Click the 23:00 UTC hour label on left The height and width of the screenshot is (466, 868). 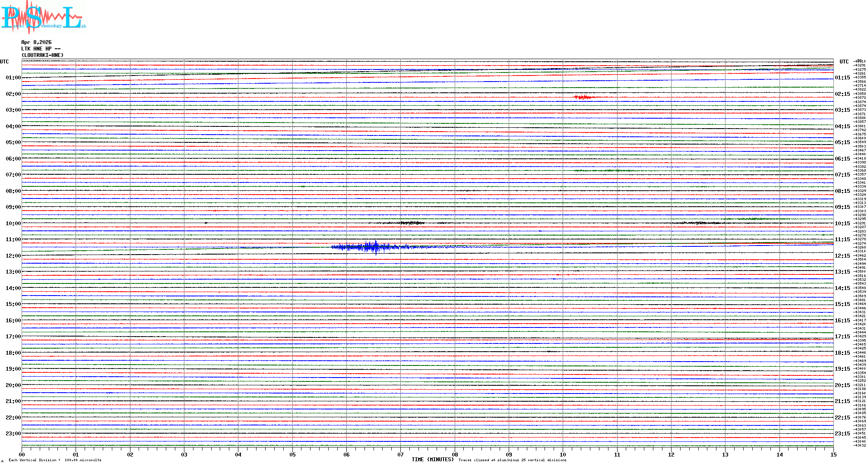coord(13,434)
